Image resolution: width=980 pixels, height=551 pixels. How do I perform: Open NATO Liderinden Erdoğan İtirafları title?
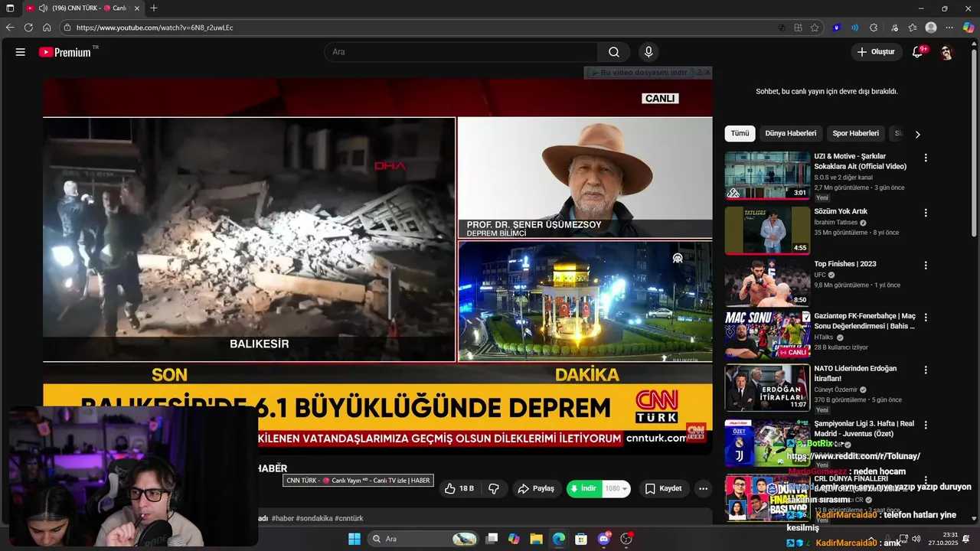[855, 373]
